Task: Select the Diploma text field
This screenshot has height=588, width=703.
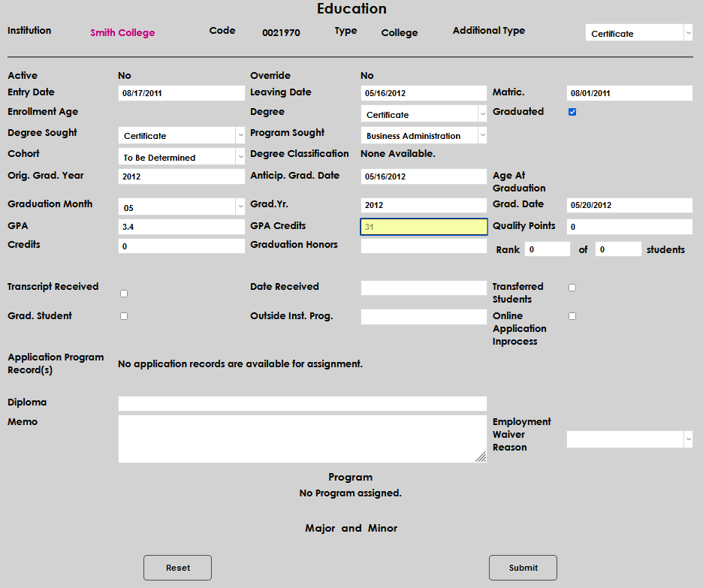Action: 302,403
